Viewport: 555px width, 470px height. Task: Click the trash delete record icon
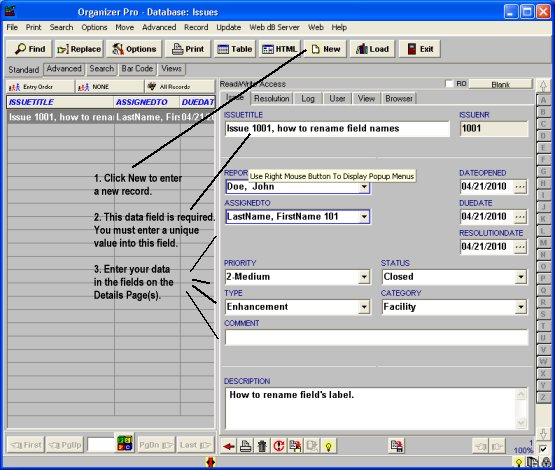[262, 446]
